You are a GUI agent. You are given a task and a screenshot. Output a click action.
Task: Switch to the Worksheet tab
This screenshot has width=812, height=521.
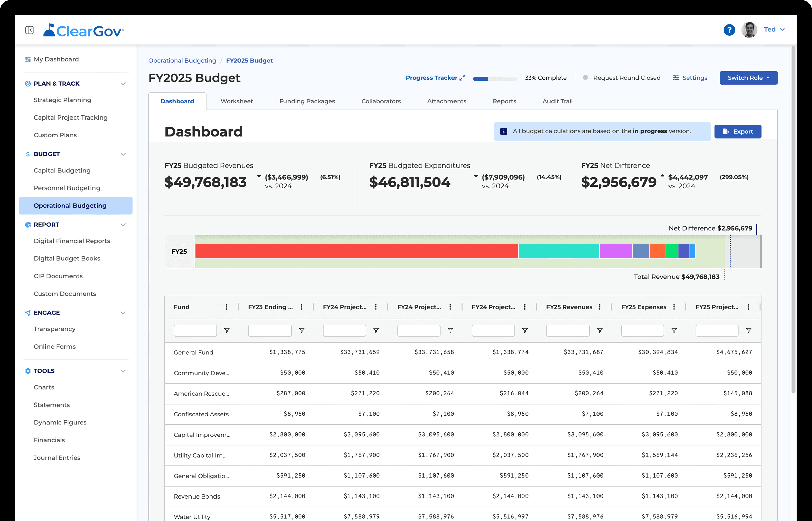coord(236,101)
